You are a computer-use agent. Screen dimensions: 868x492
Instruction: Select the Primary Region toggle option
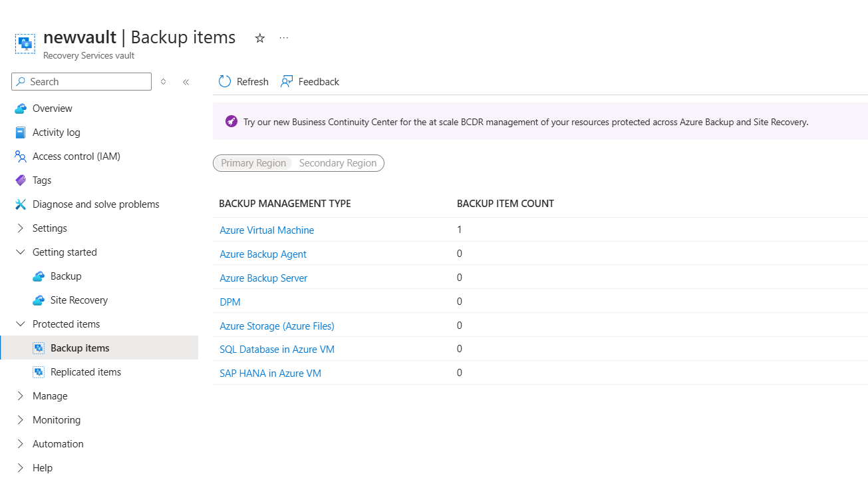pyautogui.click(x=253, y=163)
